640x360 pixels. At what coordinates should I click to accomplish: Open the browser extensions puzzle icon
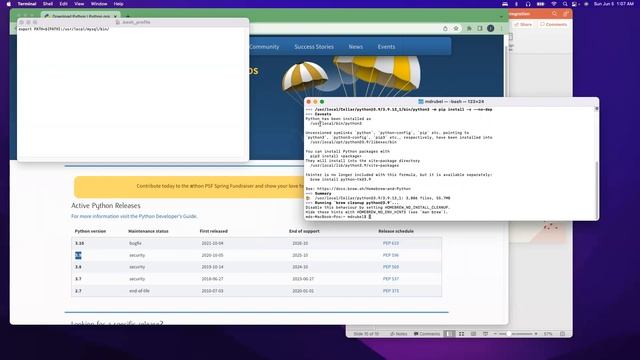click(x=469, y=28)
